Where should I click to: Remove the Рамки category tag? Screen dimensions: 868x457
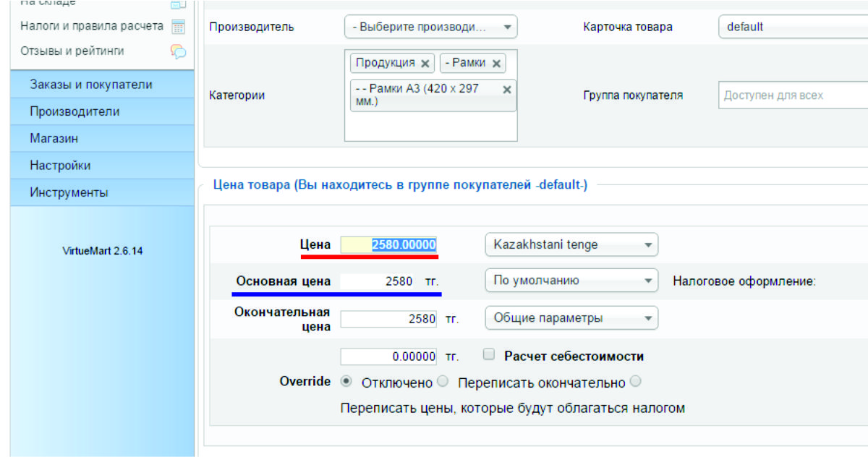pos(496,64)
